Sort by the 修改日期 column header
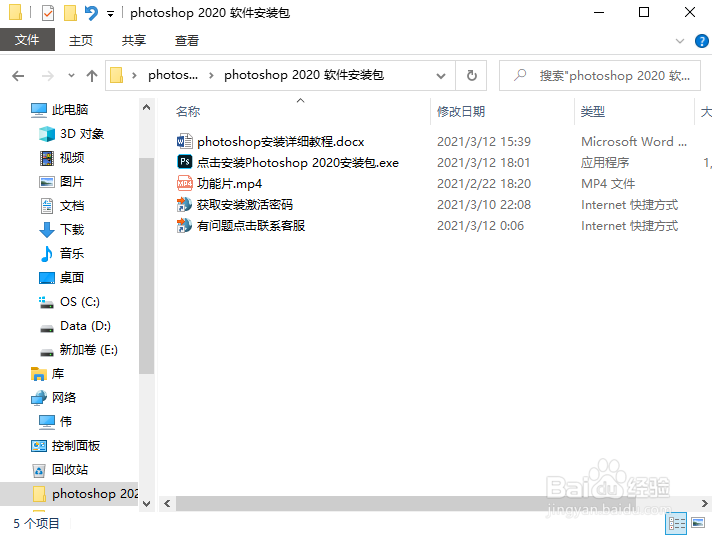This screenshot has height=535, width=712. coord(461,111)
